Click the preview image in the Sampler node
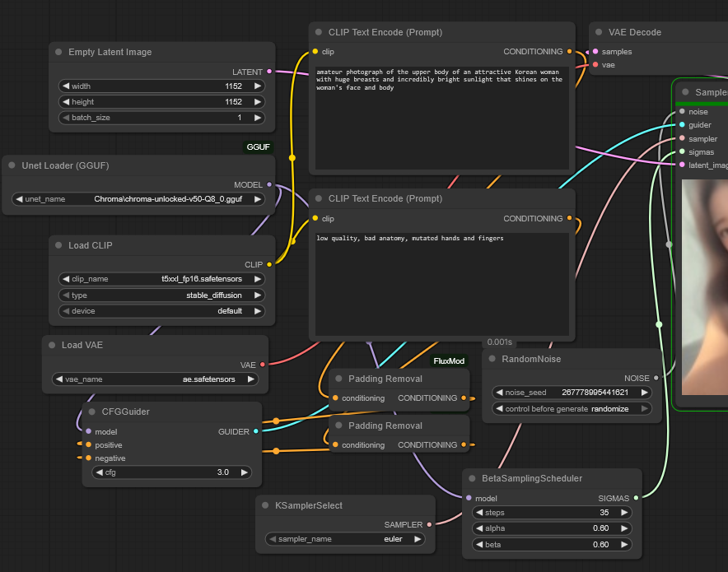 point(705,287)
